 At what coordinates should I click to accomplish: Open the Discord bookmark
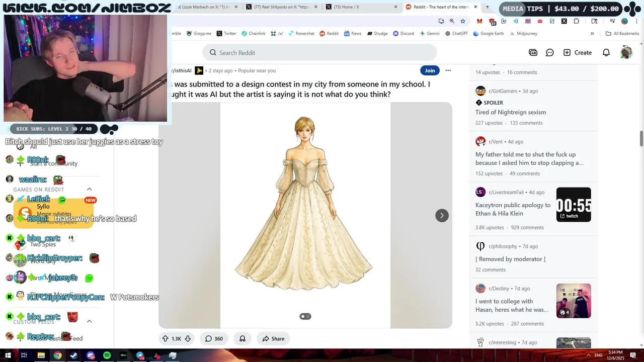click(403, 34)
